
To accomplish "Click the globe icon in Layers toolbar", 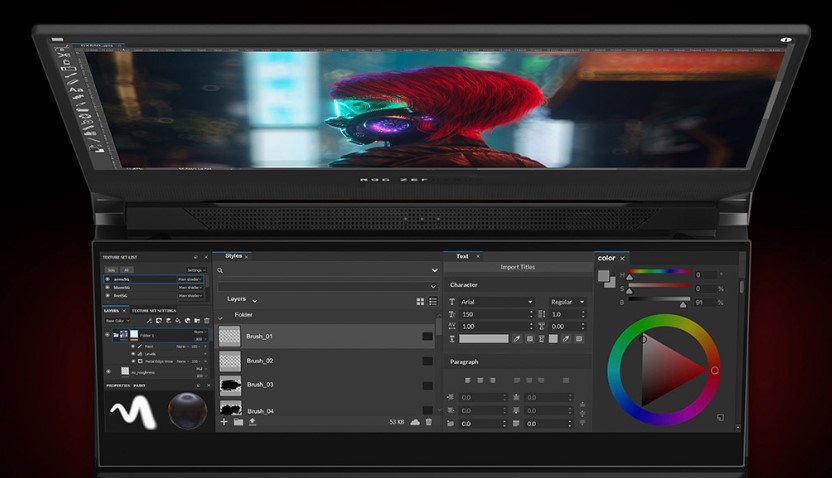I will click(188, 320).
